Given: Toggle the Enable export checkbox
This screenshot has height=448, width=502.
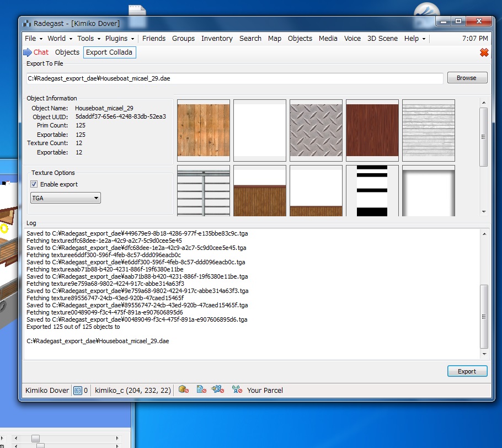Looking at the screenshot, I should [x=34, y=184].
